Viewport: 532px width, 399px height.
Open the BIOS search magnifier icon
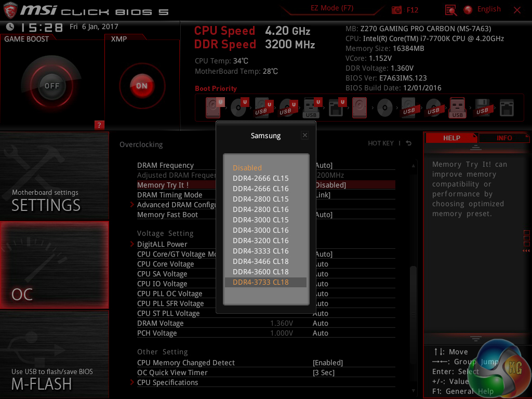pos(451,10)
